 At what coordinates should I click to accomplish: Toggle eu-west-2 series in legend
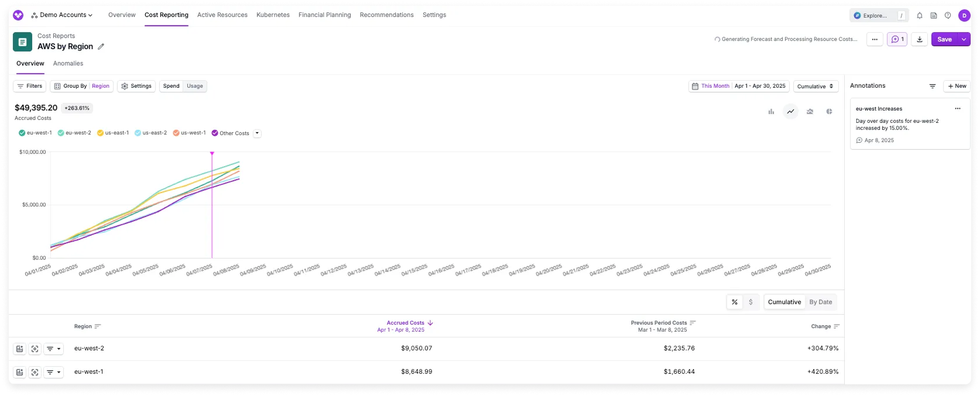pyautogui.click(x=74, y=133)
